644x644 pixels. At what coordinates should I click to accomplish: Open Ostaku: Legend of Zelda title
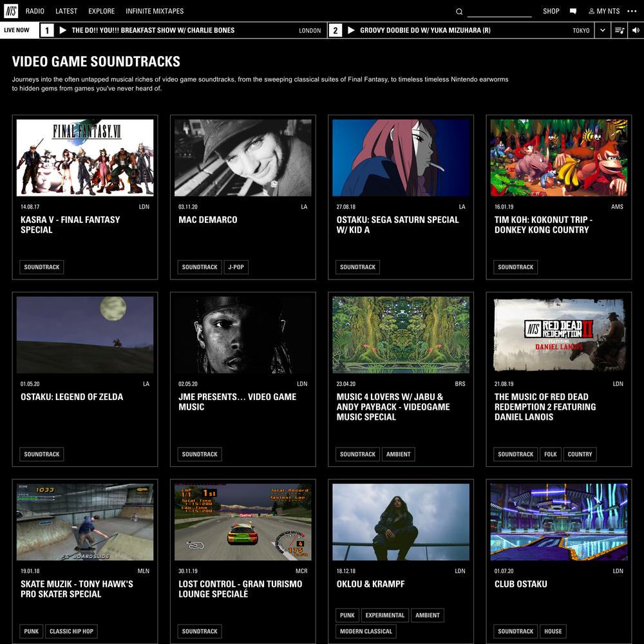[72, 397]
